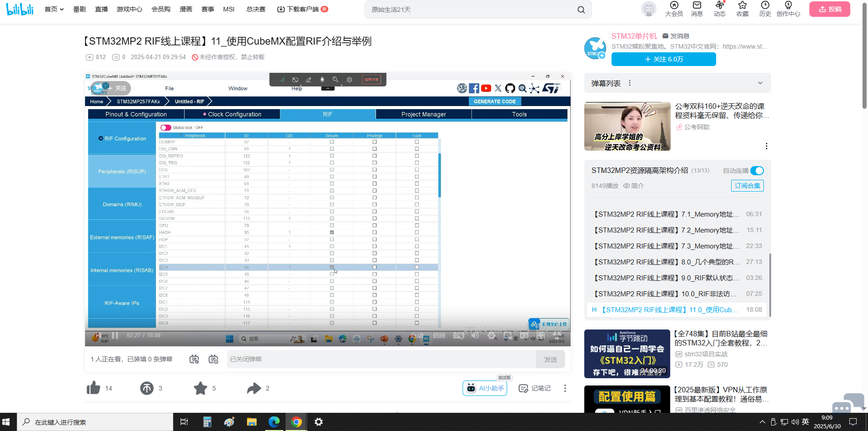The height and width of the screenshot is (431, 868).
Task: Open the user avatar menu
Action: (648, 9)
